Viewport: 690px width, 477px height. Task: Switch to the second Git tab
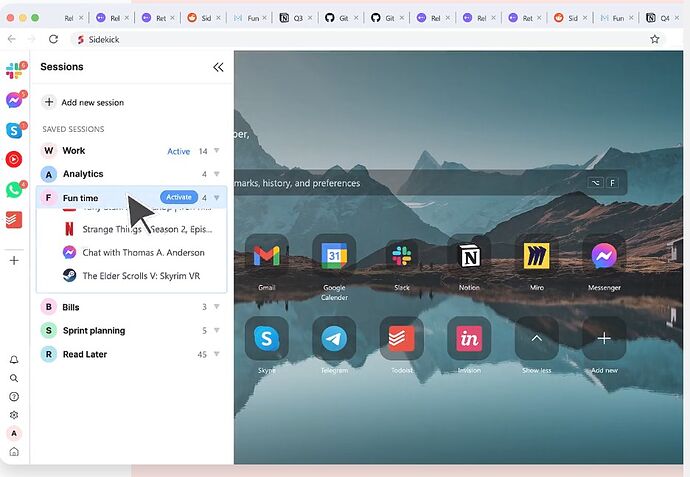(x=386, y=18)
